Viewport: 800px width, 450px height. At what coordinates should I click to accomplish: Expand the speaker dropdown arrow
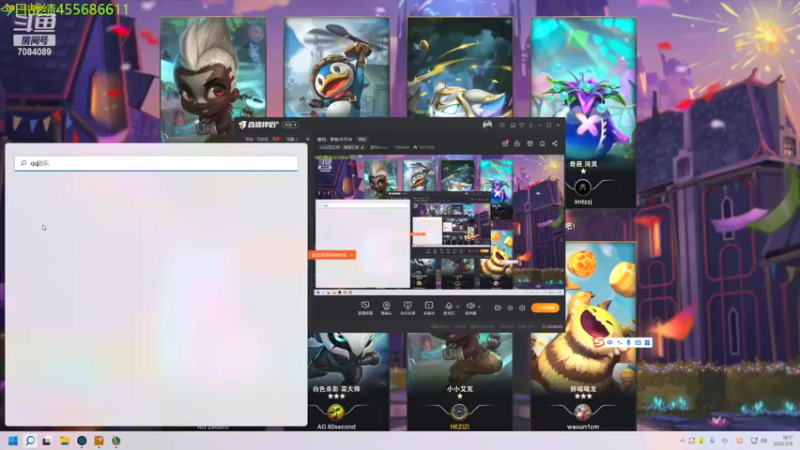479,307
